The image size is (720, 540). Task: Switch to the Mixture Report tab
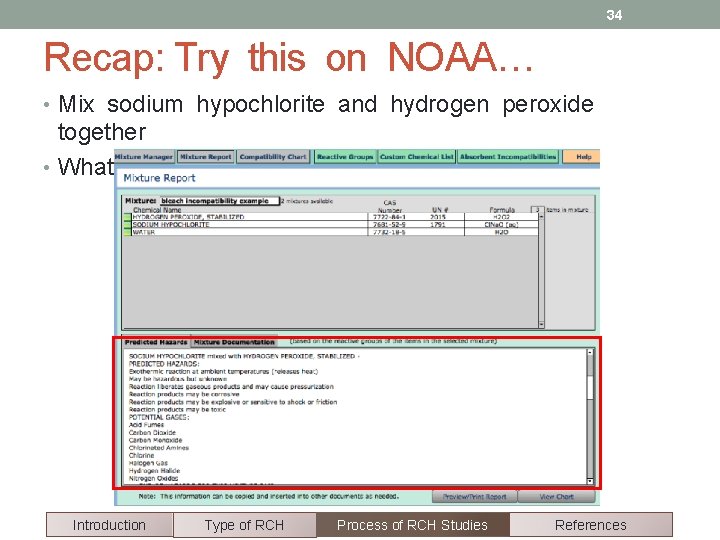pos(206,157)
